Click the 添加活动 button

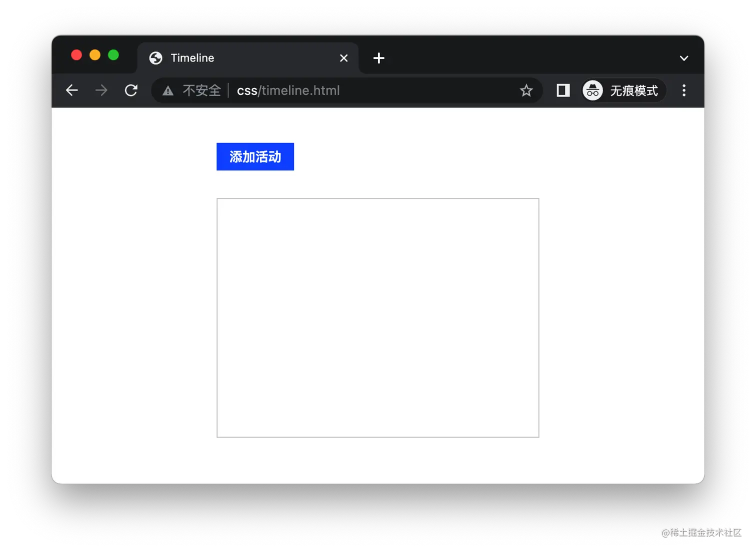tap(255, 156)
